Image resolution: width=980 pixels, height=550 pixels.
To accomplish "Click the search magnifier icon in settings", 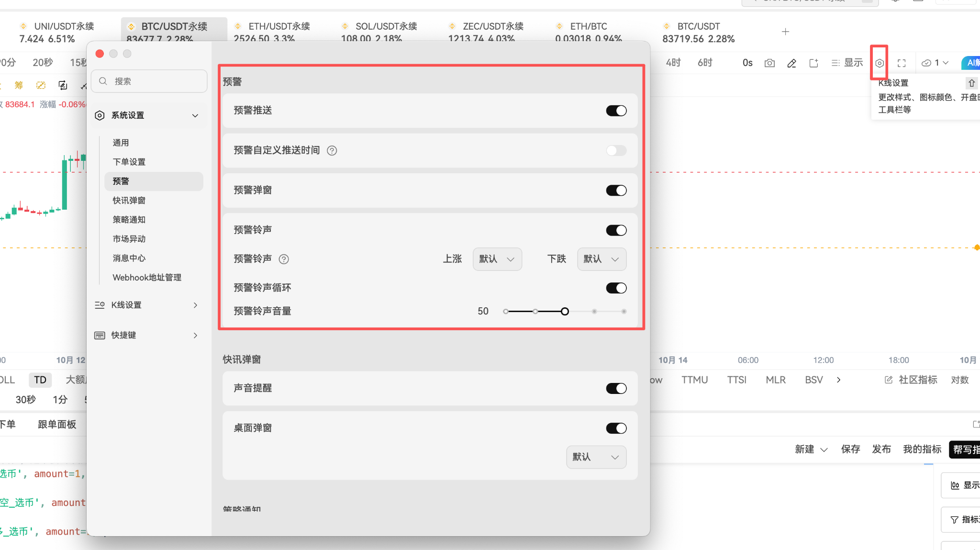I will 103,81.
